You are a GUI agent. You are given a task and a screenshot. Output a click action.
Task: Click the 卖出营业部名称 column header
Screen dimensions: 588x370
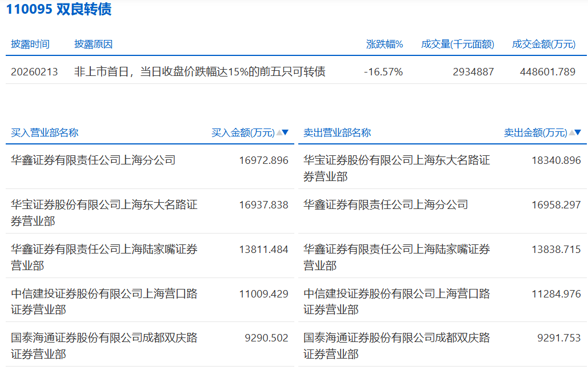point(337,132)
